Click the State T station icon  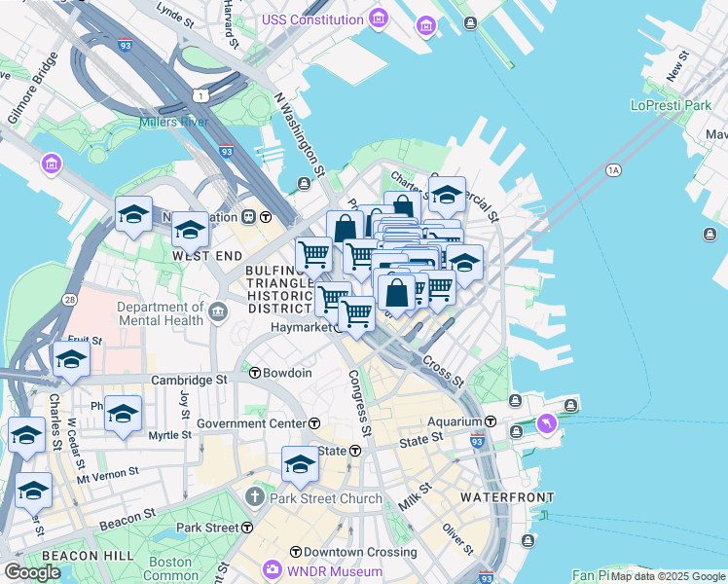[x=355, y=451]
